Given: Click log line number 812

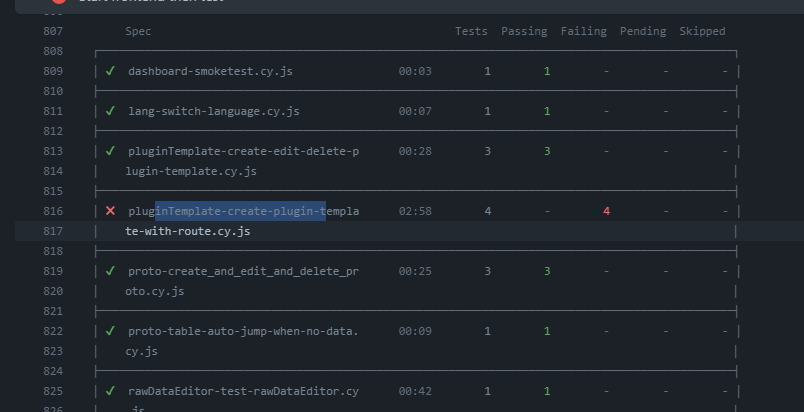Looking at the screenshot, I should click(53, 131).
